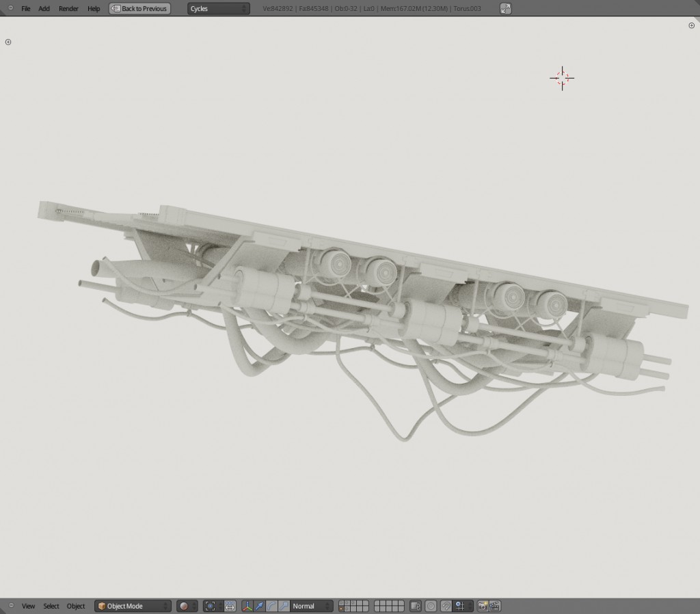Click the plus icon to expand the properties region

[x=691, y=25]
